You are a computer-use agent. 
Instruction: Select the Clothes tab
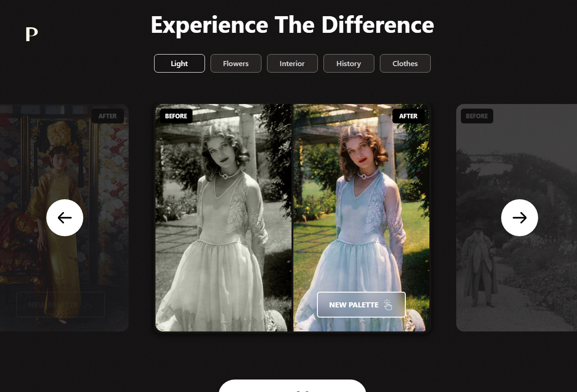[x=405, y=63]
